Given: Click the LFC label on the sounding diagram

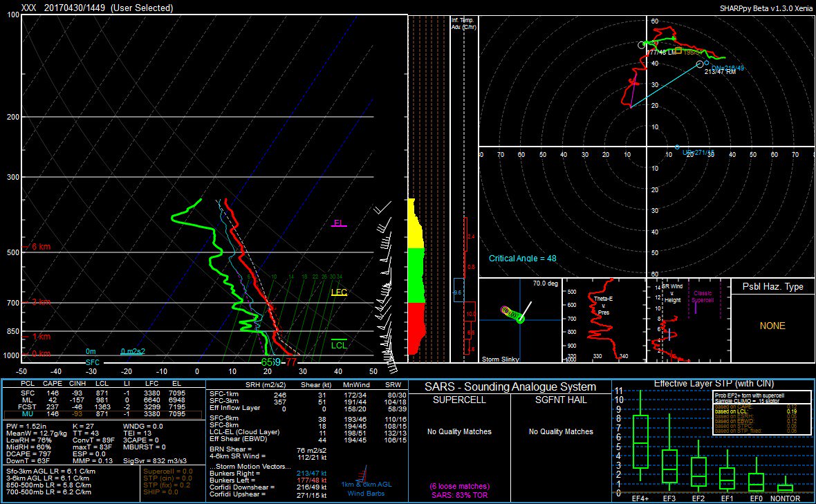Looking at the screenshot, I should [x=340, y=294].
